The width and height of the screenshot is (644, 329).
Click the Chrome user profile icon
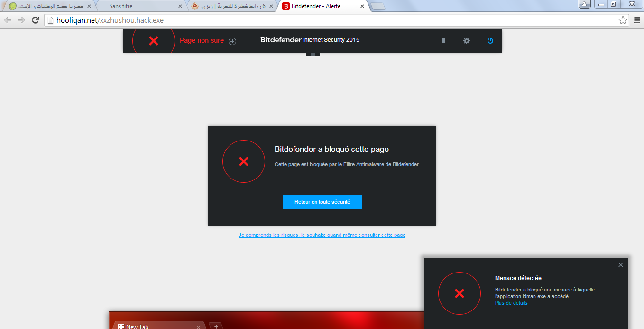click(585, 4)
